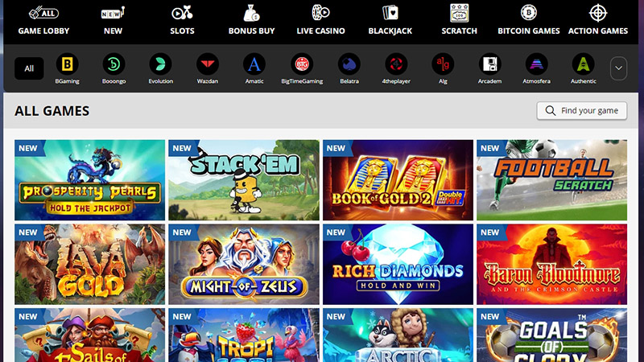644x362 pixels.
Task: Select the Scratch games category
Action: (x=459, y=21)
